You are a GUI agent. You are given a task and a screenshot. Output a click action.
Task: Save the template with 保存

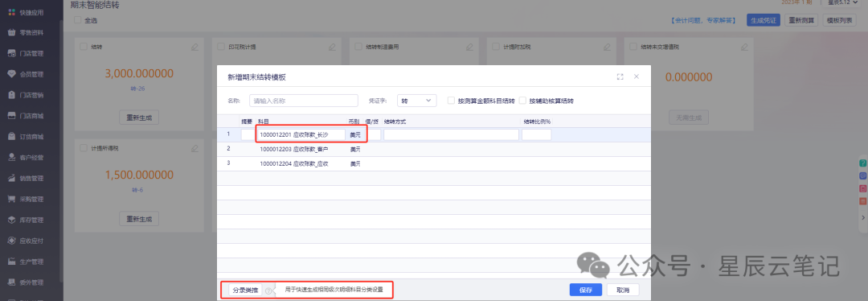coord(586,290)
